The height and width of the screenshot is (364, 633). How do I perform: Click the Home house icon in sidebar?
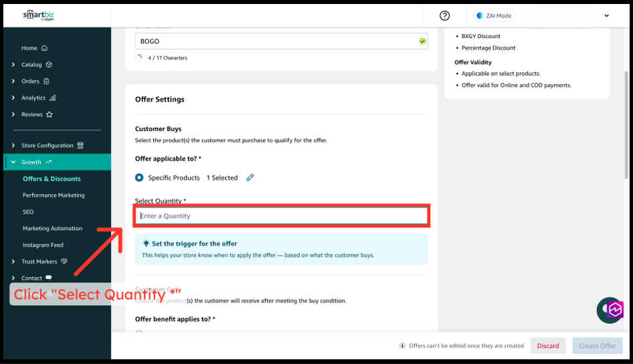[x=44, y=48]
